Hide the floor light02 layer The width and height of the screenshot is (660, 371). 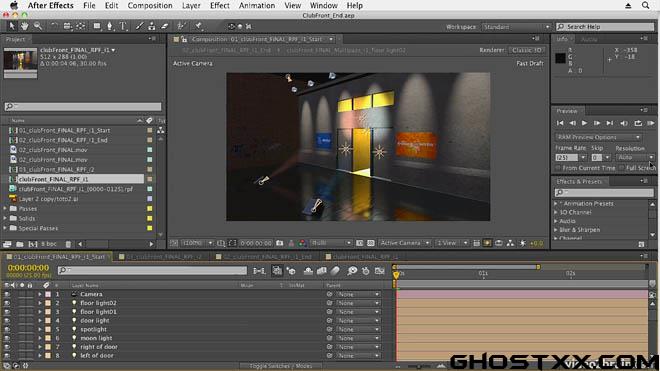[x=7, y=303]
